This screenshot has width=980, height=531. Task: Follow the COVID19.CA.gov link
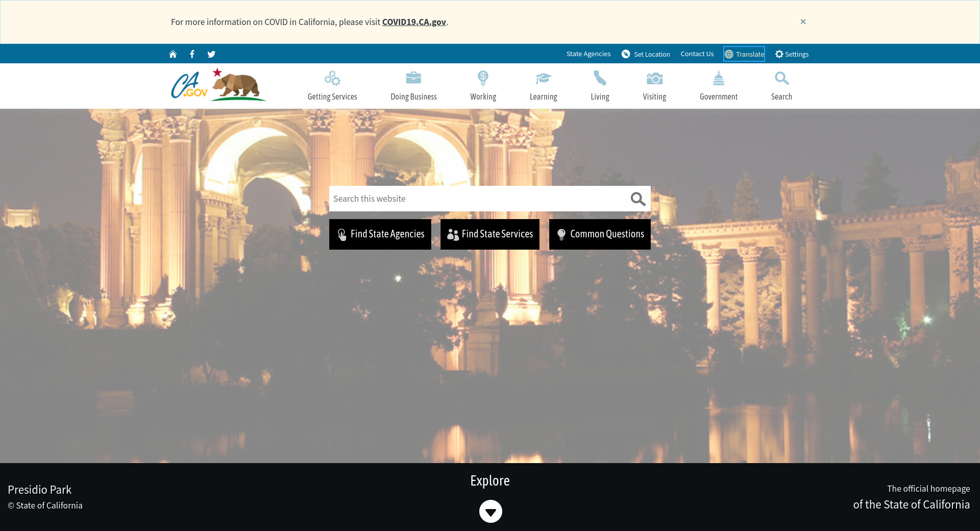[x=414, y=22]
